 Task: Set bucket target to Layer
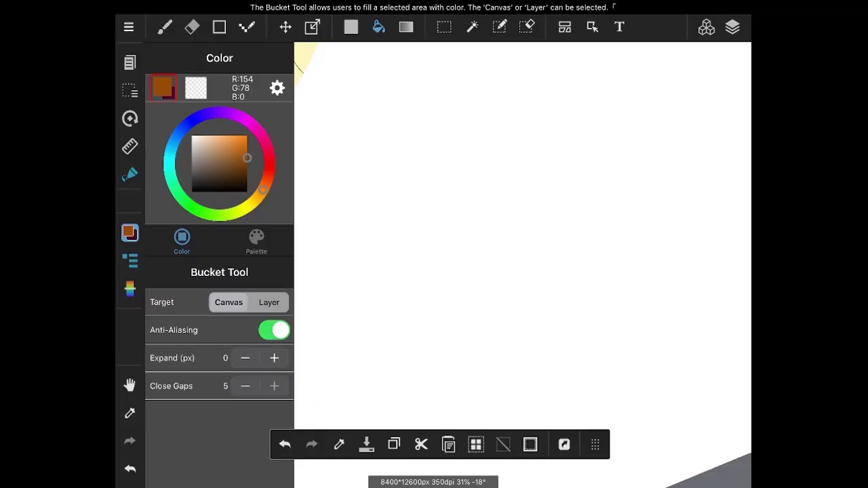point(269,302)
